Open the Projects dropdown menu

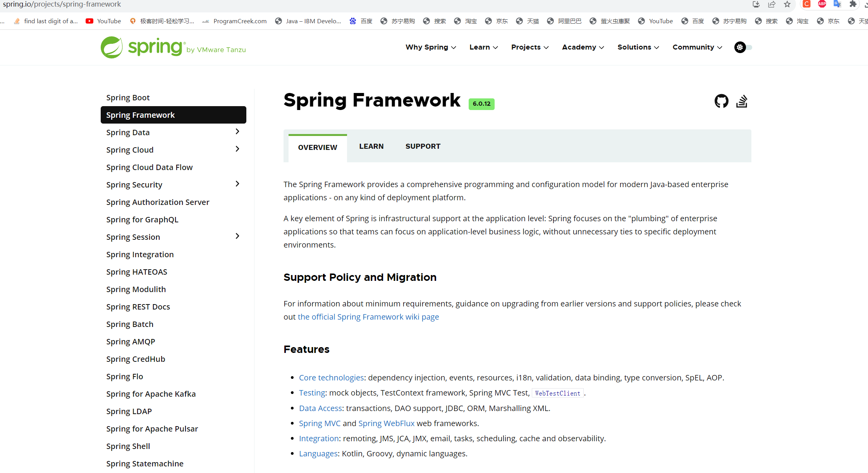[x=529, y=47]
